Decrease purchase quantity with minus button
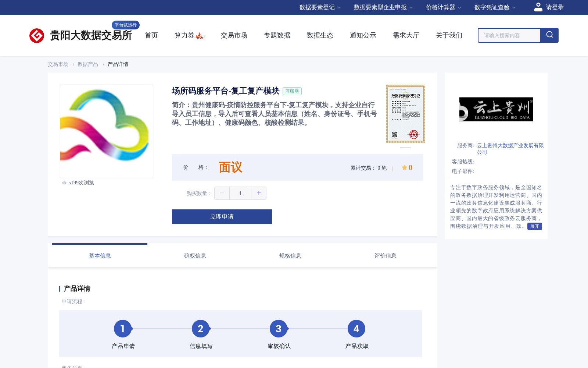Screen dimensions: 588x368 [222, 193]
